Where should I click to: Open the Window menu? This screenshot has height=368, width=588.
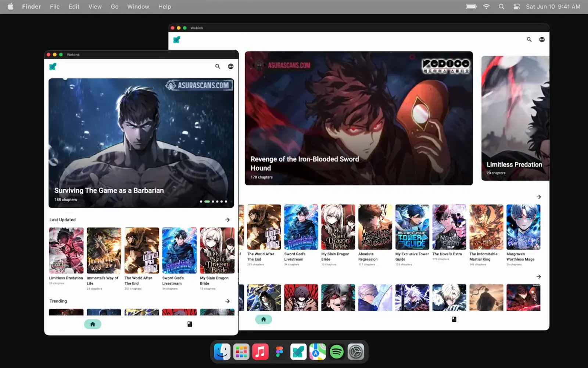click(x=138, y=7)
